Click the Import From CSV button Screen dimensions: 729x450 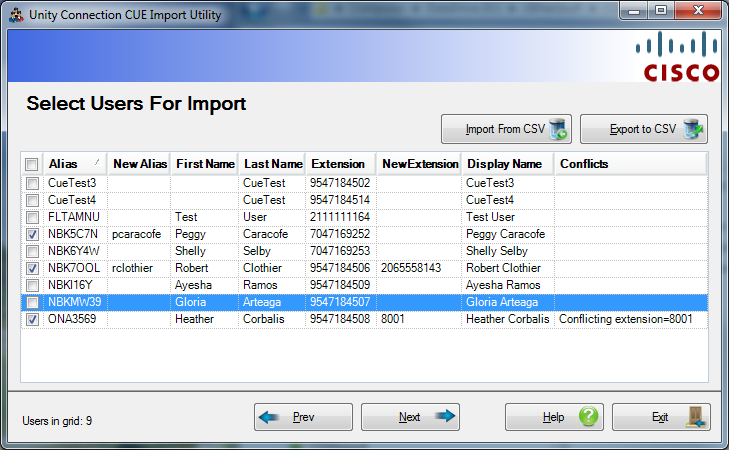pyautogui.click(x=506, y=129)
